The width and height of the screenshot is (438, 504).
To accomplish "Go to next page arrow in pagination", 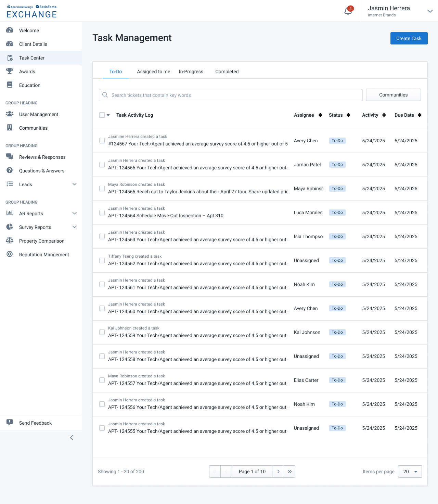I will pos(278,471).
